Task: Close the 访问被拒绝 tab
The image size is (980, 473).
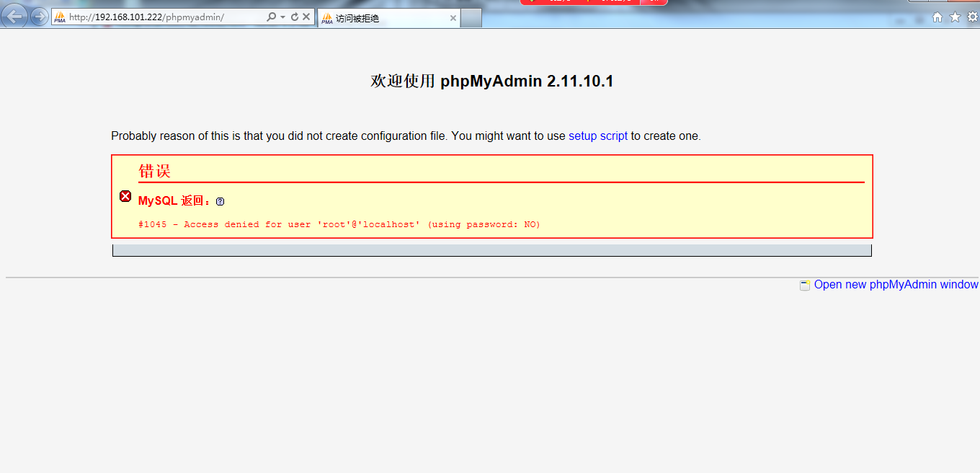Action: [453, 18]
